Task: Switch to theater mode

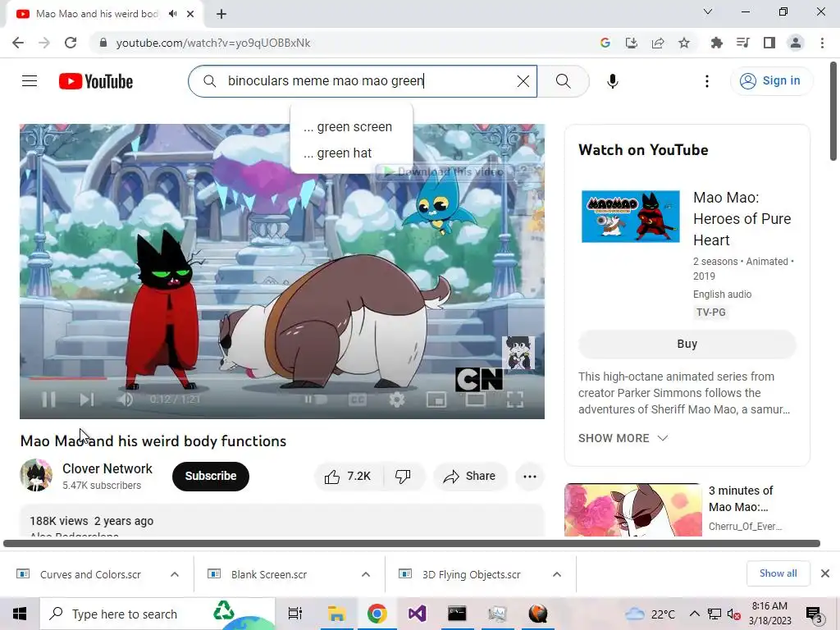Action: [x=476, y=399]
